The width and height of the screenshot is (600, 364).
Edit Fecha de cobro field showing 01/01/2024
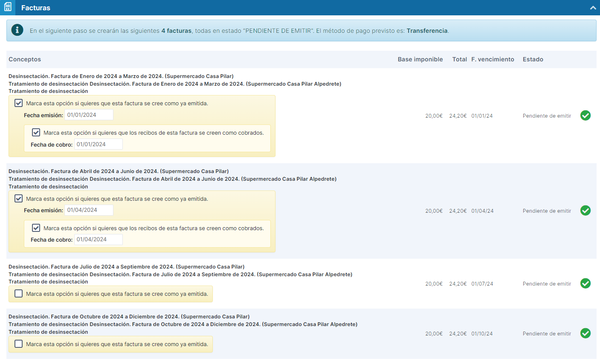(98, 144)
